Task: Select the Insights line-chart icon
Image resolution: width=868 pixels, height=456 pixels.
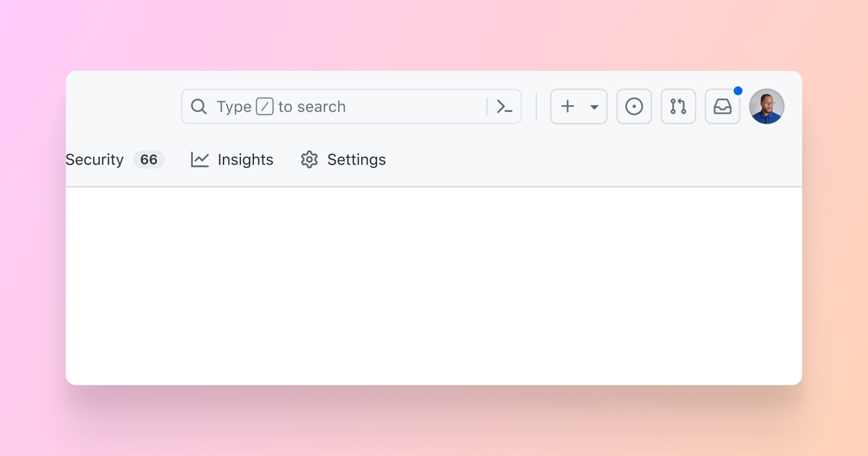Action: pyautogui.click(x=200, y=160)
